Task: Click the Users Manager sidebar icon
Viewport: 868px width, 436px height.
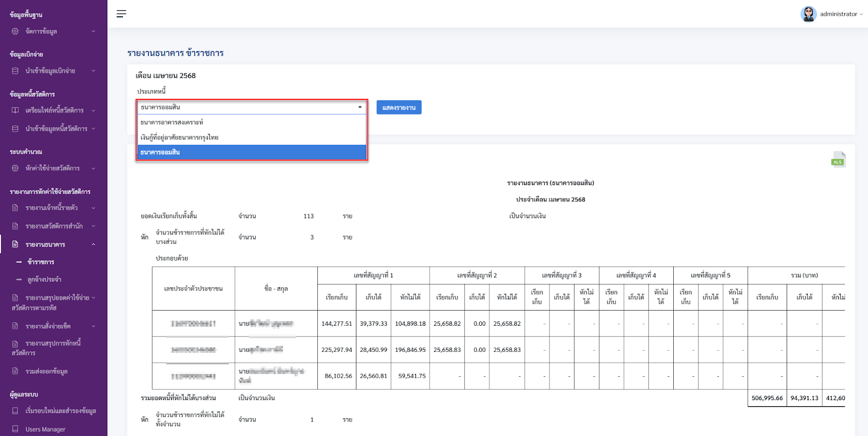Action: pos(15,429)
